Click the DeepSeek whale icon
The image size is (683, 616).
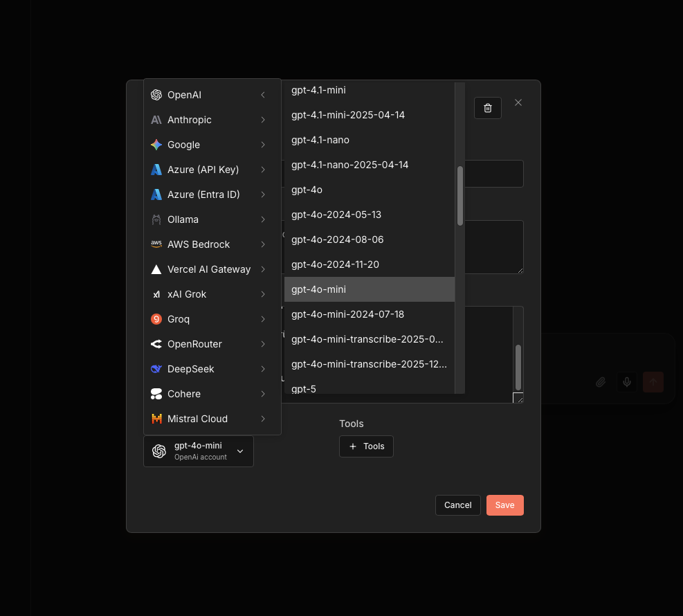[156, 369]
